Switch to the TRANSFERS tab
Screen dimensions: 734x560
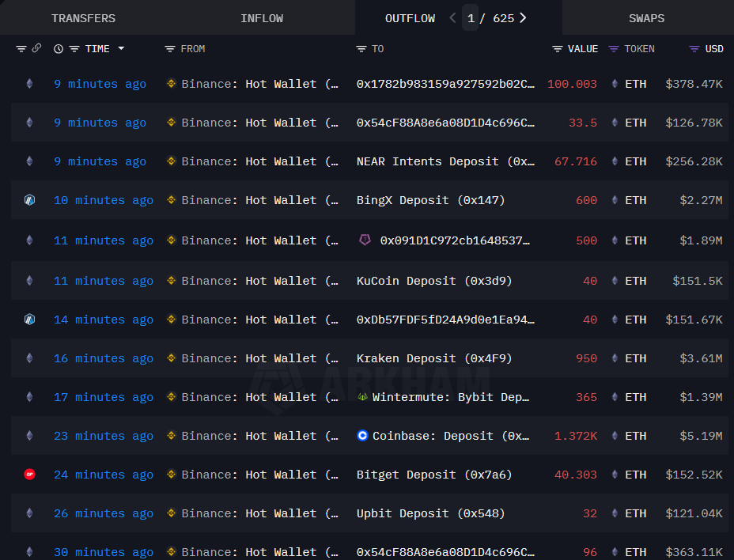(x=83, y=18)
